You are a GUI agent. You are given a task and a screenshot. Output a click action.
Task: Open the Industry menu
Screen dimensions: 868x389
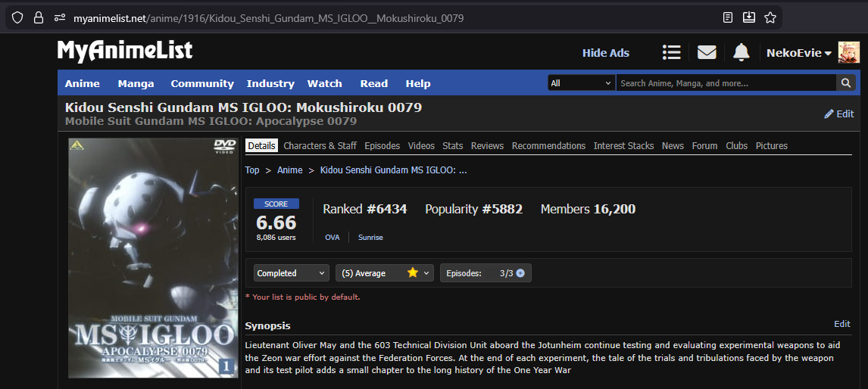point(270,83)
